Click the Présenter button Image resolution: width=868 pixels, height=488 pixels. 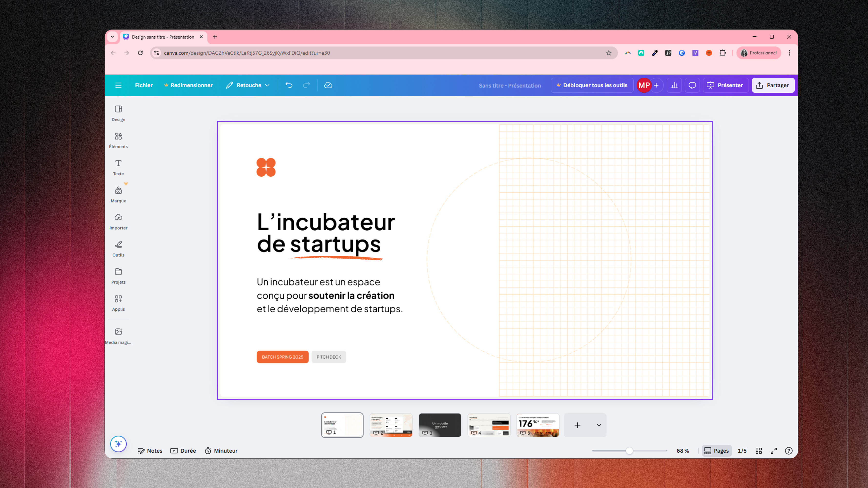pyautogui.click(x=725, y=85)
